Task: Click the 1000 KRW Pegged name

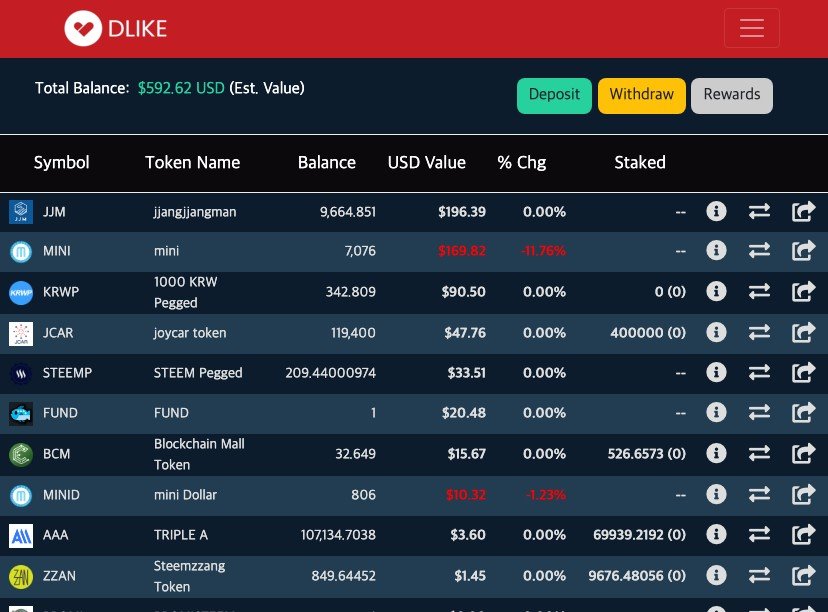Action: (185, 292)
